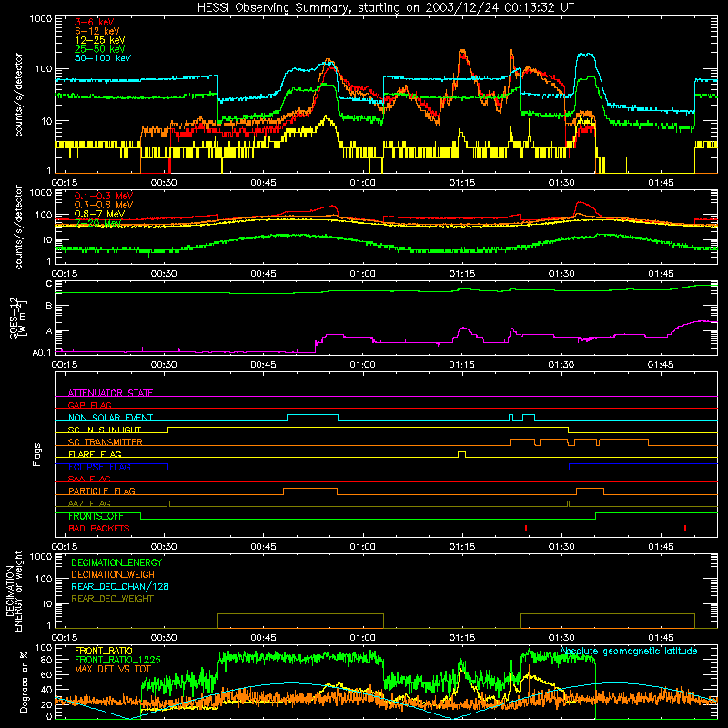The width and height of the screenshot is (728, 728).
Task: Select the SC_IN_SUNLIGHT flag label
Action: coord(105,430)
